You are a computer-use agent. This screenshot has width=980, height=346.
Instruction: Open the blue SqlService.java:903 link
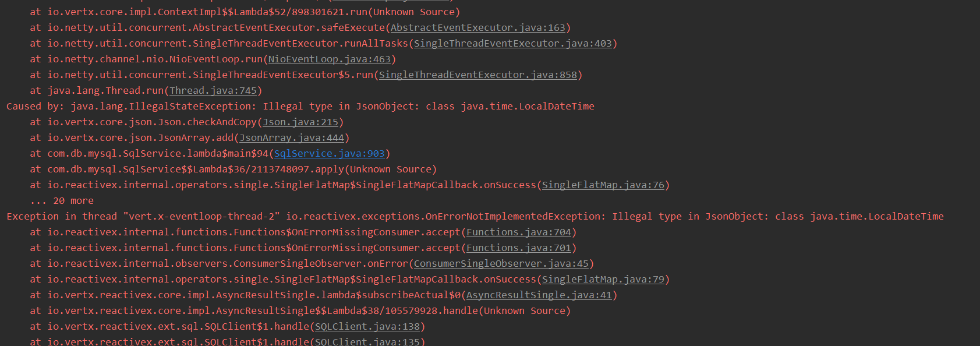point(330,153)
